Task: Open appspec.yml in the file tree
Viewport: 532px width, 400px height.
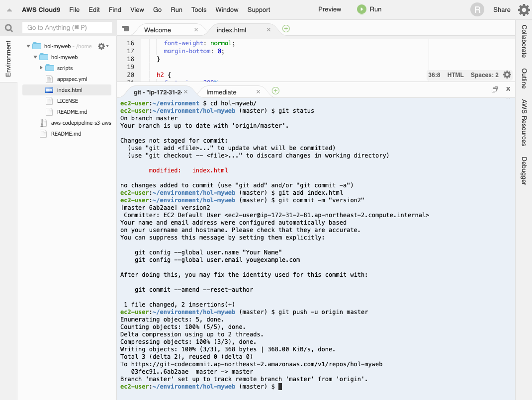Action: pos(72,79)
